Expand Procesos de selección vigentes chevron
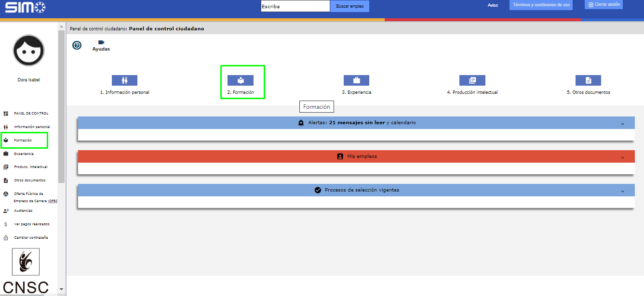Image resolution: width=644 pixels, height=296 pixels. (622, 191)
